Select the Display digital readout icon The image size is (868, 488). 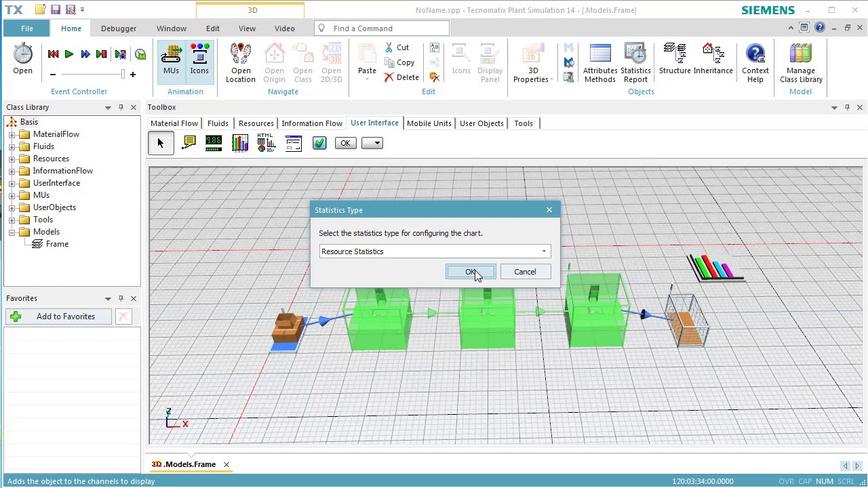coord(214,143)
